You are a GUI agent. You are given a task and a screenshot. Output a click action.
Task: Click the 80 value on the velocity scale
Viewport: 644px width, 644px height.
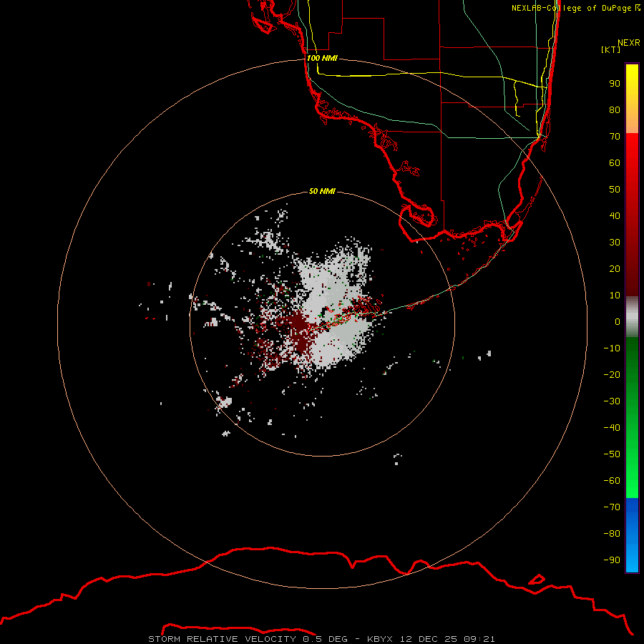click(x=615, y=109)
